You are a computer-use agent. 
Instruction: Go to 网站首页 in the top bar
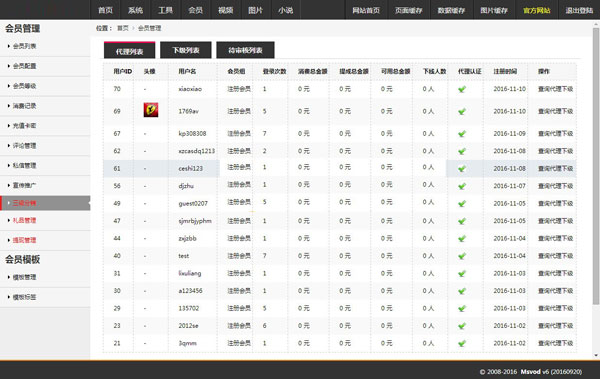coord(366,10)
